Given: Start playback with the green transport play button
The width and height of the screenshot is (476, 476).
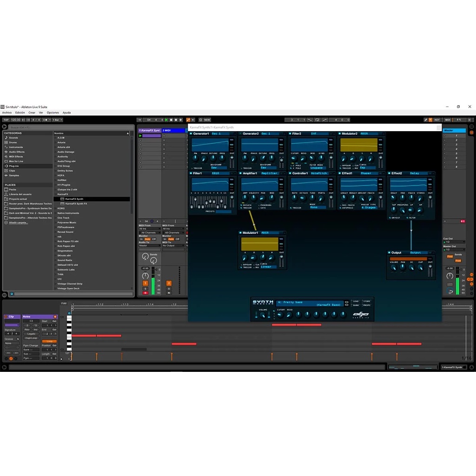Looking at the screenshot, I should click(166, 120).
